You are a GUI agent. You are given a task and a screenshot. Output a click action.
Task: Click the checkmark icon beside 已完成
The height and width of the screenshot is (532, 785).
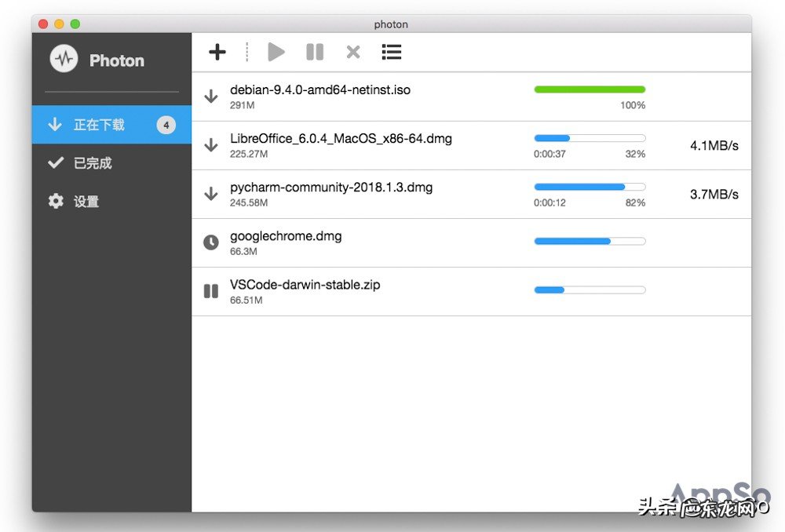click(56, 162)
